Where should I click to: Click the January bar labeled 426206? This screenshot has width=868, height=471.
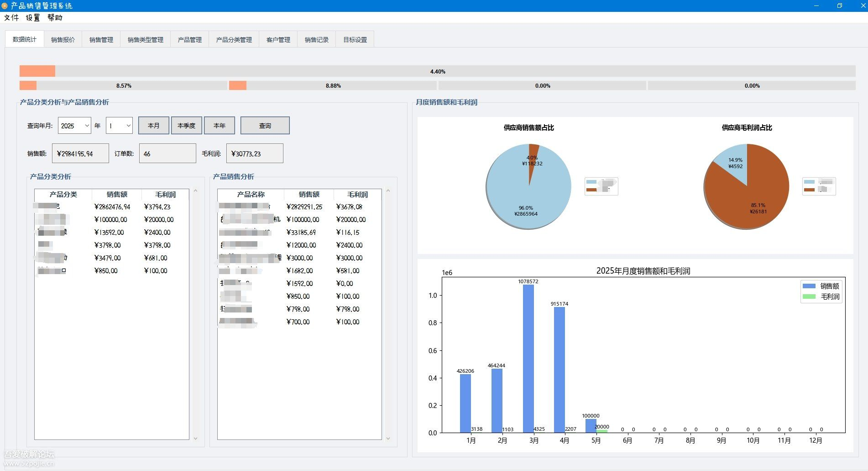pyautogui.click(x=465, y=403)
